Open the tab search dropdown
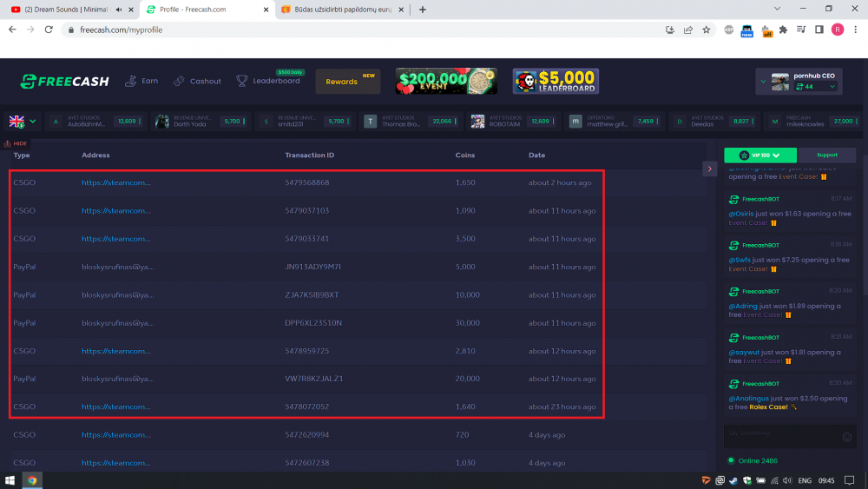868x489 pixels. click(x=777, y=9)
